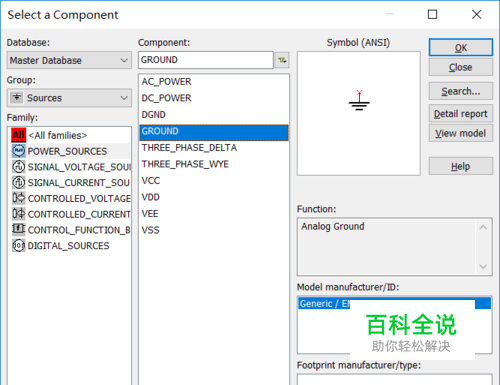
Task: Open the Detail report
Action: [x=461, y=114]
